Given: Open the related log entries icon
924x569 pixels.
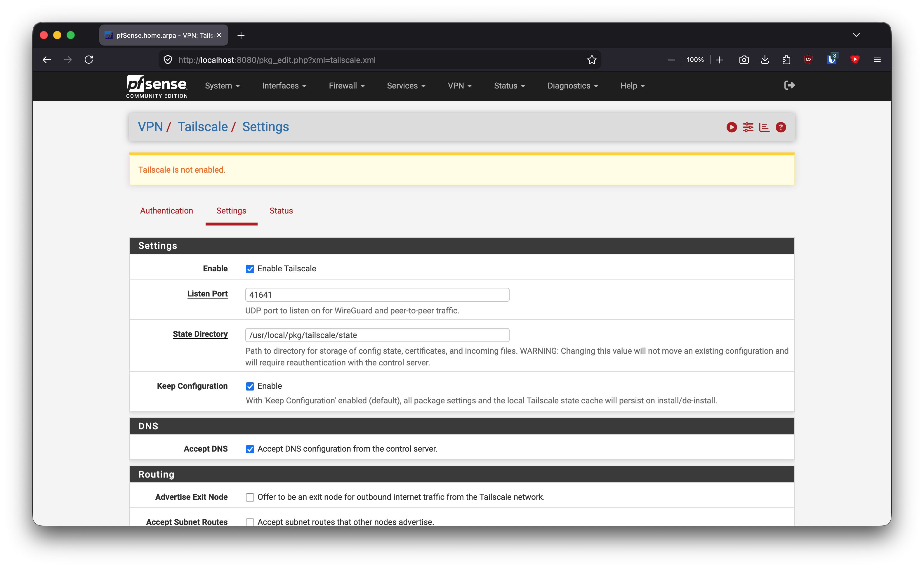Looking at the screenshot, I should pos(764,127).
